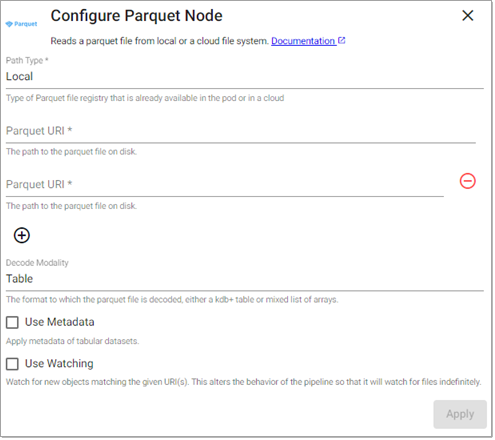495x440 pixels.
Task: Tick the Use Watching checkbox
Action: tap(12, 364)
